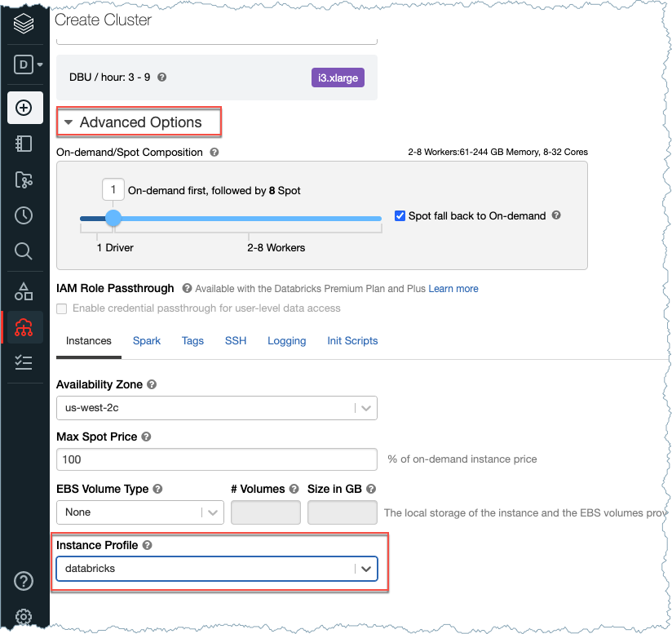Click the Max Spot Price input field
Image resolution: width=672 pixels, height=634 pixels.
[x=216, y=459]
